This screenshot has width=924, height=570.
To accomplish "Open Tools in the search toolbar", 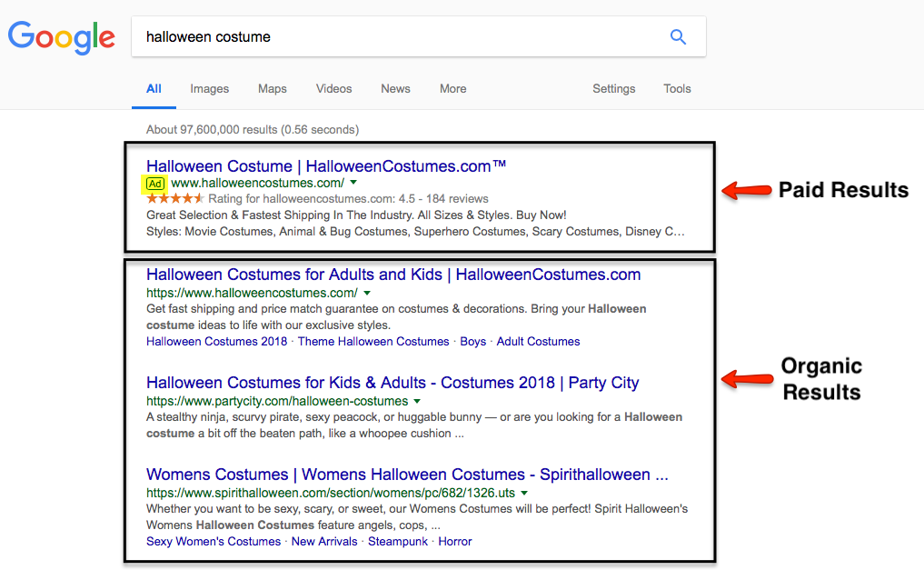I will pyautogui.click(x=677, y=89).
